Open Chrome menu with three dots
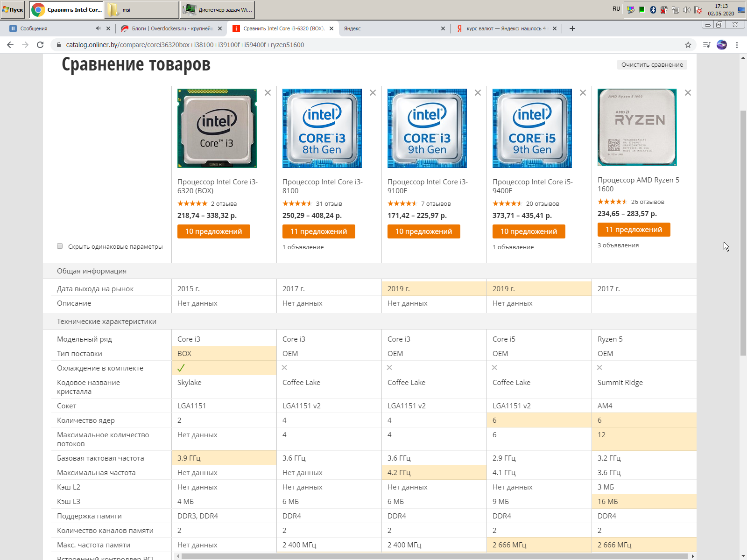The height and width of the screenshot is (560, 747). pos(737,45)
